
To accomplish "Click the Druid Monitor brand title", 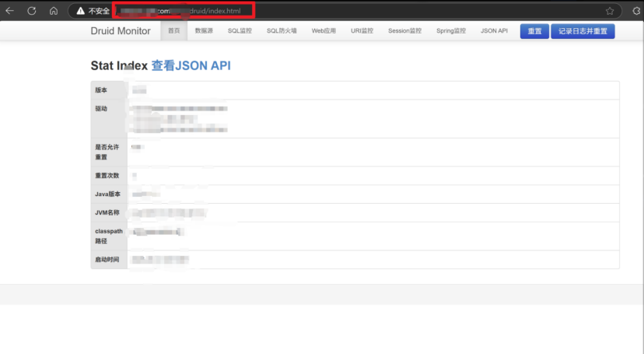I will [x=121, y=31].
